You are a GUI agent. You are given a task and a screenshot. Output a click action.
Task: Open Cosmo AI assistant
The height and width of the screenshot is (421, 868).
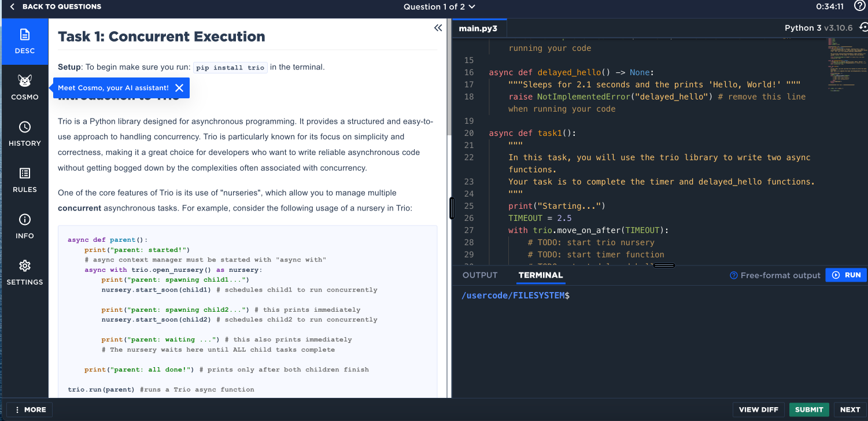coord(25,87)
